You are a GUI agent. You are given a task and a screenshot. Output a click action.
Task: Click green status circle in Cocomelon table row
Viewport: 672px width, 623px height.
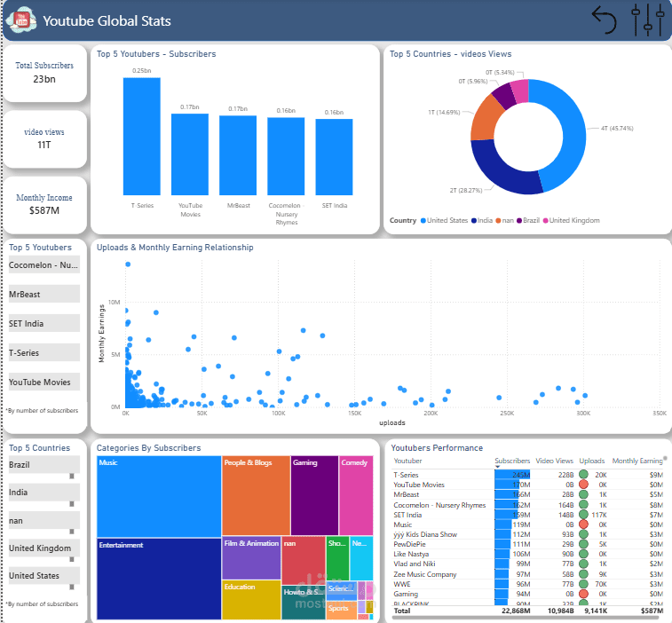(583, 504)
